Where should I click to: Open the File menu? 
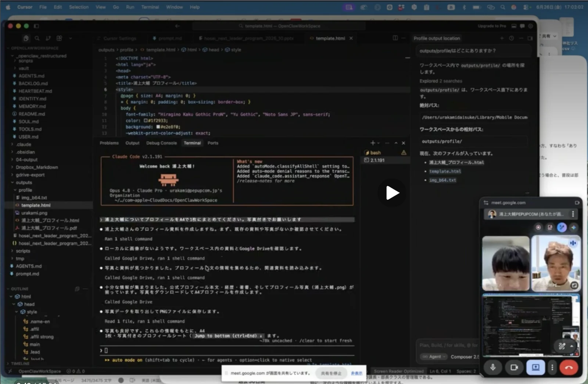tap(43, 7)
